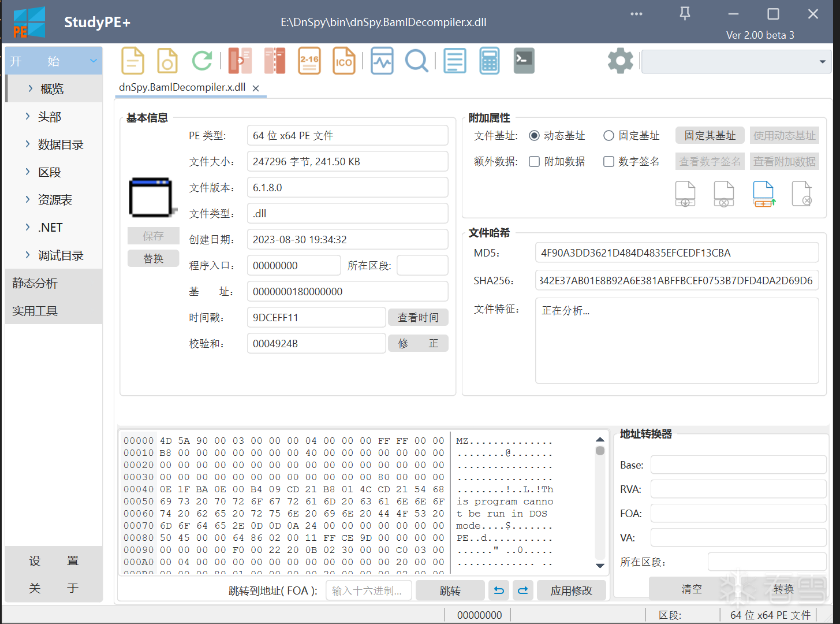Open the top-right toolbar combo box
The width and height of the screenshot is (840, 624).
737,62
